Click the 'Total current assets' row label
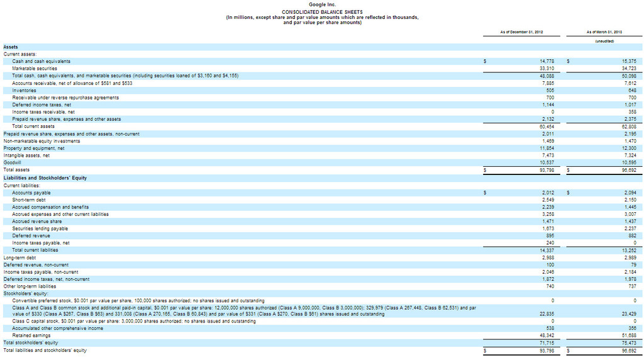Screen dimensions: 644x357 click(x=34, y=127)
